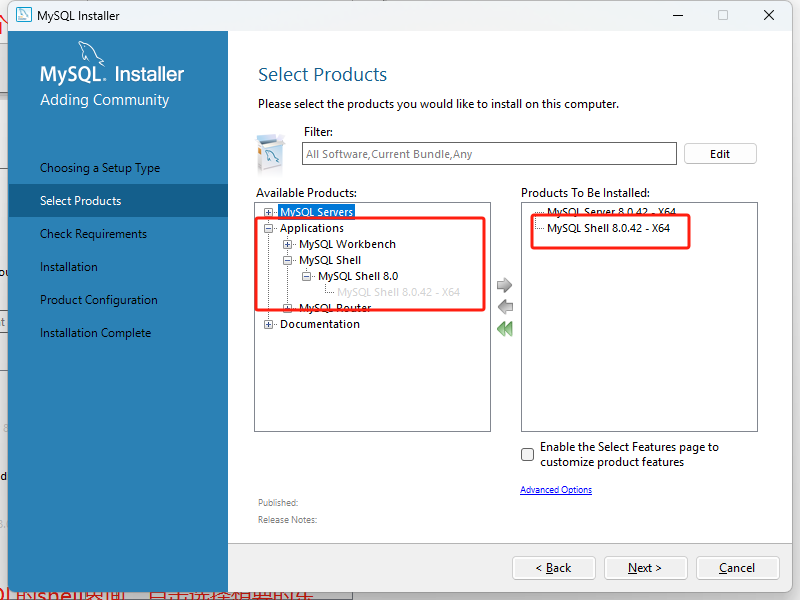Enable the Select Features page checkbox
Viewport: 800px width, 600px height.
click(x=528, y=454)
